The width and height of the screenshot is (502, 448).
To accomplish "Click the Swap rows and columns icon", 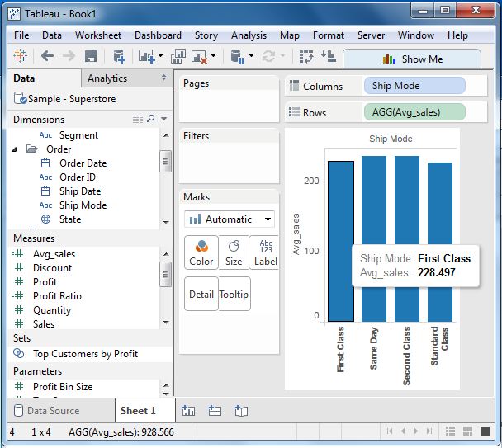I will (x=306, y=57).
